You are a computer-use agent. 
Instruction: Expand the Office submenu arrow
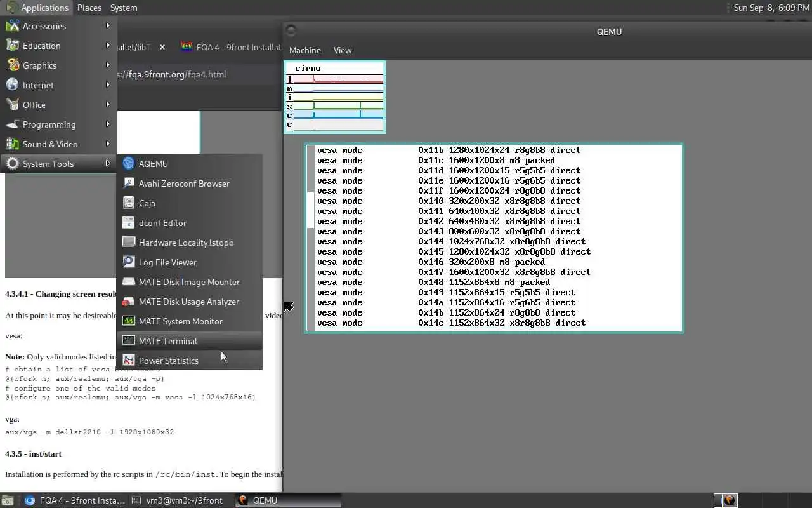108,105
